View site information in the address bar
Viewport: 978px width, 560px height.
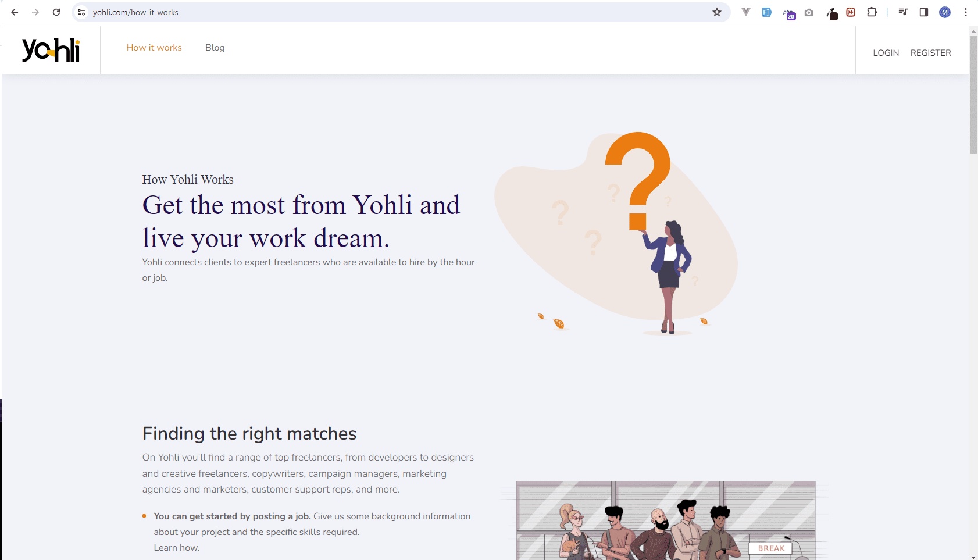coord(81,12)
